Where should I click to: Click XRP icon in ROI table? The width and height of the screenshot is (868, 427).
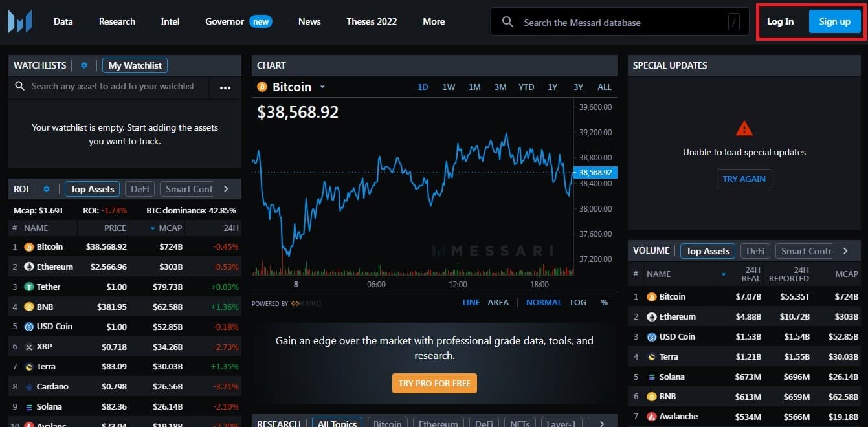pos(28,347)
